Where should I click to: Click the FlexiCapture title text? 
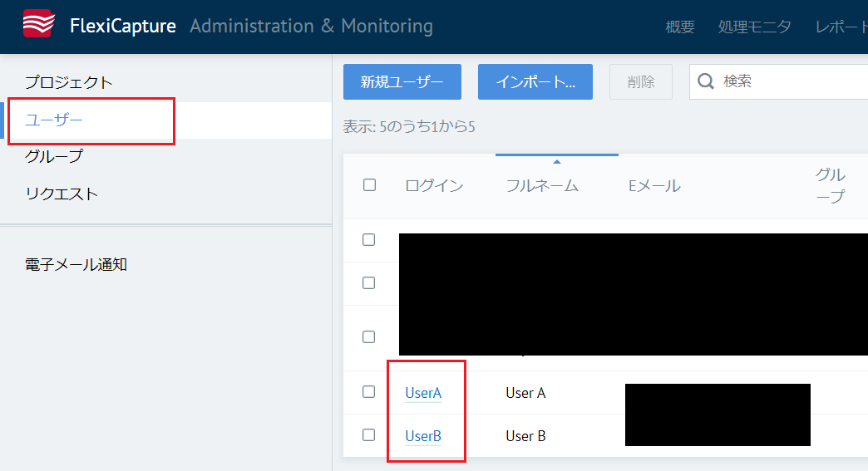point(123,26)
